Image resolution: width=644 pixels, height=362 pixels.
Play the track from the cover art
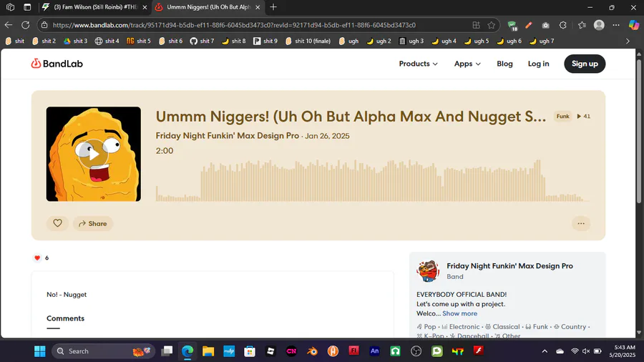tap(94, 154)
